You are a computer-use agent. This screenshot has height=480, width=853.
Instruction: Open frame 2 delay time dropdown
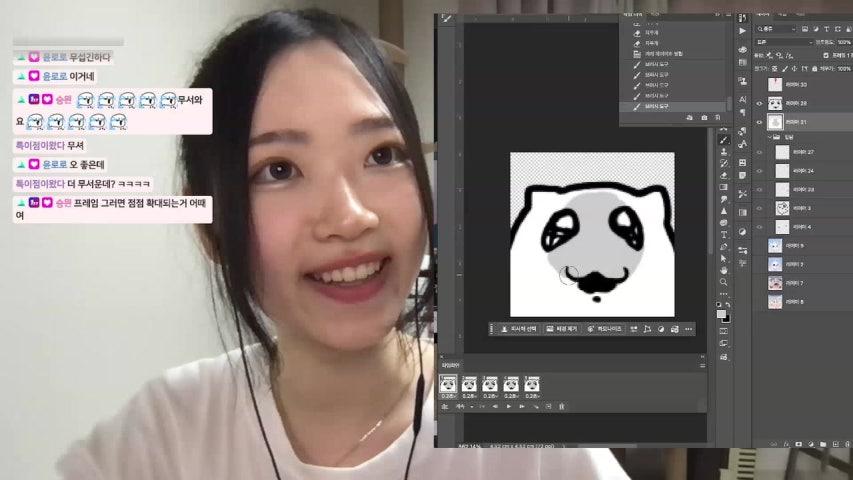point(469,396)
